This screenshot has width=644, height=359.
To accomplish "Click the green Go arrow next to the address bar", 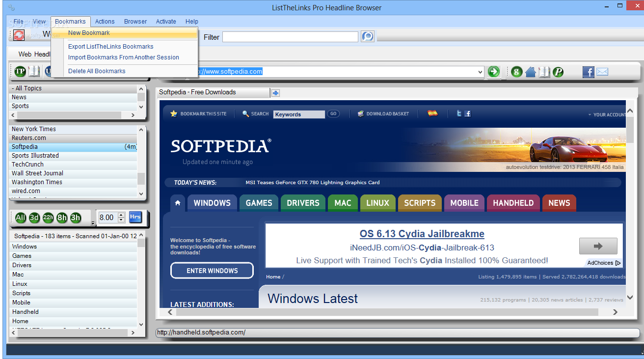I will point(493,72).
